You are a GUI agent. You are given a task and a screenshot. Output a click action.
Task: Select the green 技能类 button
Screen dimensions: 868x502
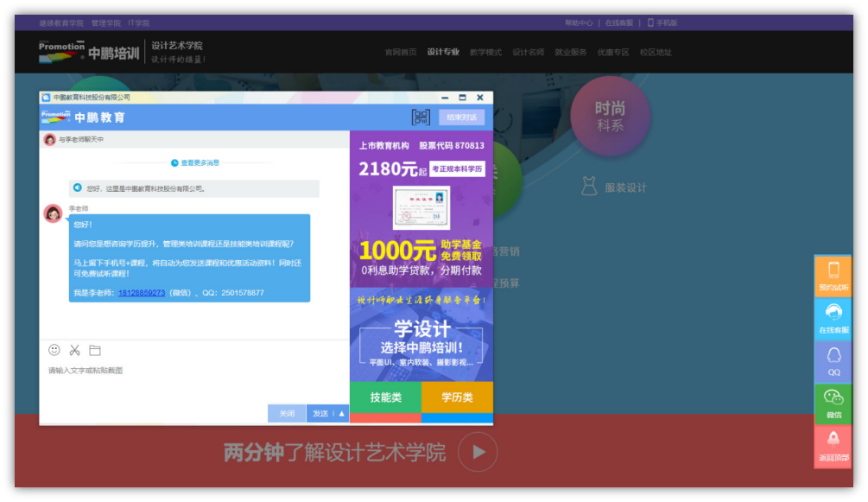point(386,397)
